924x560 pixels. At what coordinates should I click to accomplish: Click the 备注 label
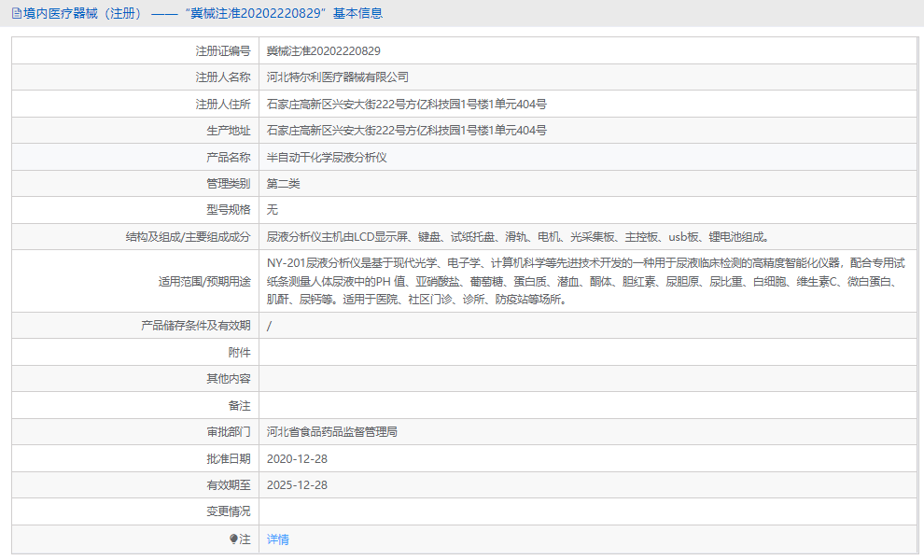click(239, 405)
